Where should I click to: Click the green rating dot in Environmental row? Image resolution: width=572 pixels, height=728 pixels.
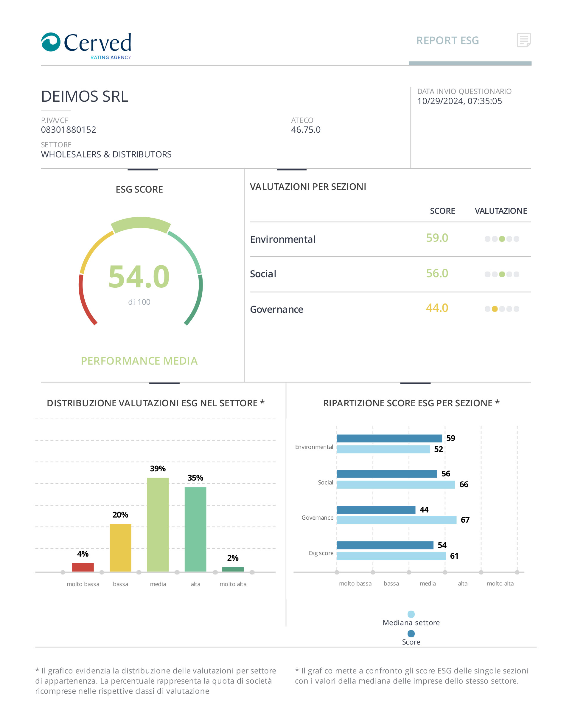pyautogui.click(x=502, y=239)
